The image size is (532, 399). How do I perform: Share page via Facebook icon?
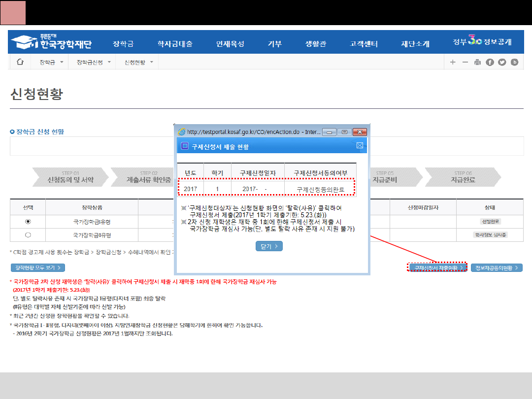(x=490, y=62)
